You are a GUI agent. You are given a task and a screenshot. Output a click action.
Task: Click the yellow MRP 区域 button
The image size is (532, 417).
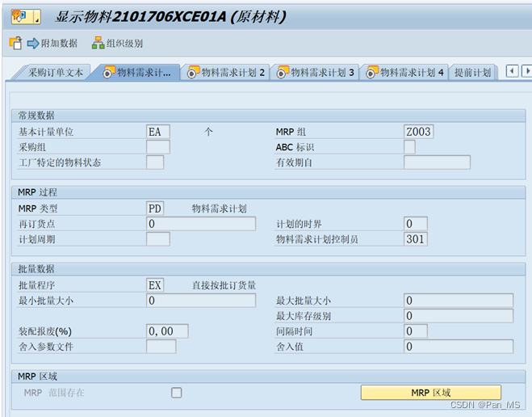pyautogui.click(x=431, y=393)
